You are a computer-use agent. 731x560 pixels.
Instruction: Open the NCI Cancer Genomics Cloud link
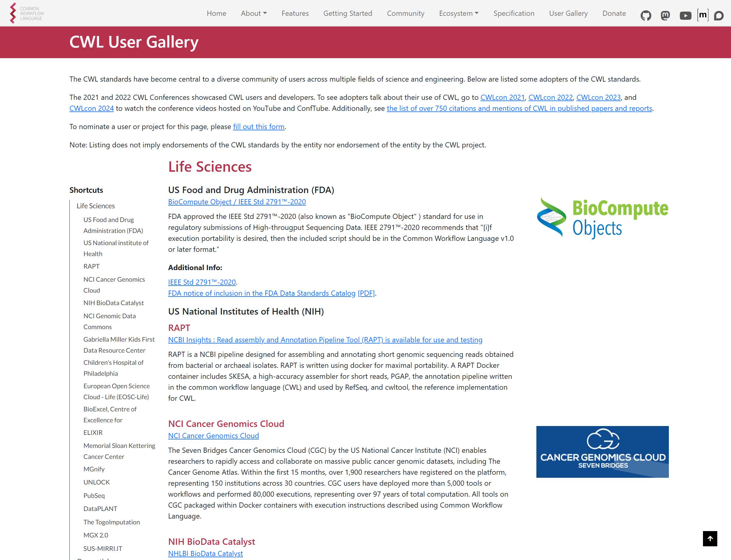[213, 436]
